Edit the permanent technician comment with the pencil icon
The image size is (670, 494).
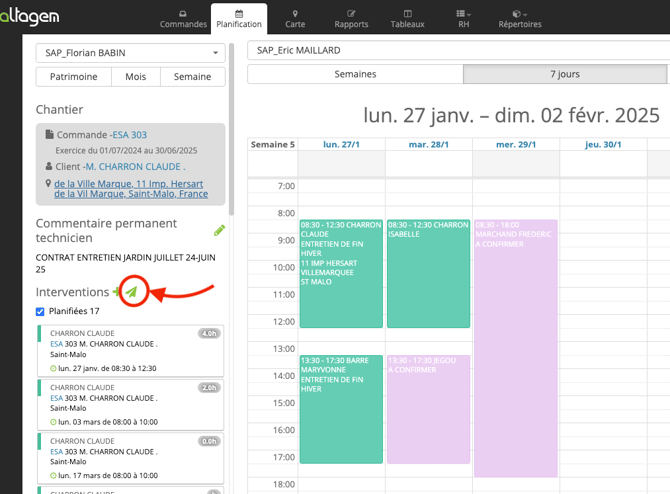pyautogui.click(x=219, y=231)
